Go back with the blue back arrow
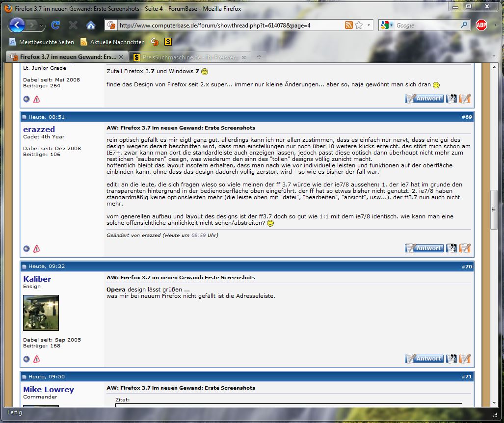 17,25
